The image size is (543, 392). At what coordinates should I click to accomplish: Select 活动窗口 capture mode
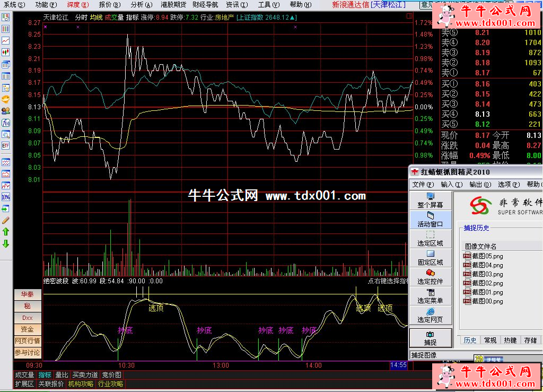[x=431, y=220]
